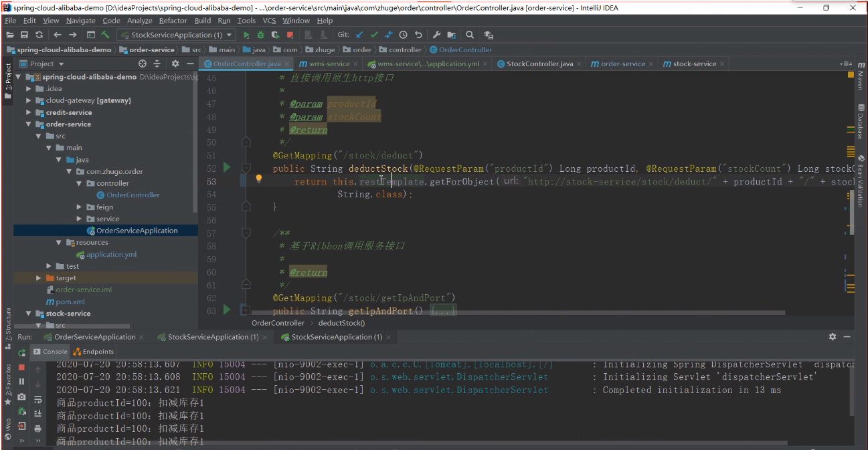The width and height of the screenshot is (868, 450).
Task: Click the Open folder toolbar icon
Action: (10, 35)
